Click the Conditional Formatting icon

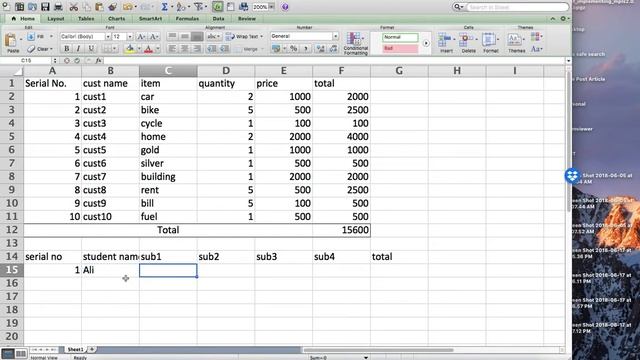(x=353, y=39)
